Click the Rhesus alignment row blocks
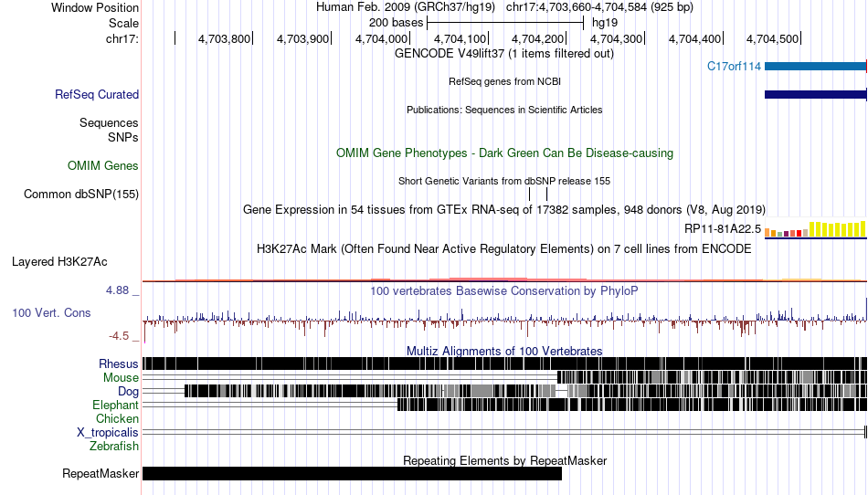Viewport: 868px width, 495px height. [x=505, y=363]
